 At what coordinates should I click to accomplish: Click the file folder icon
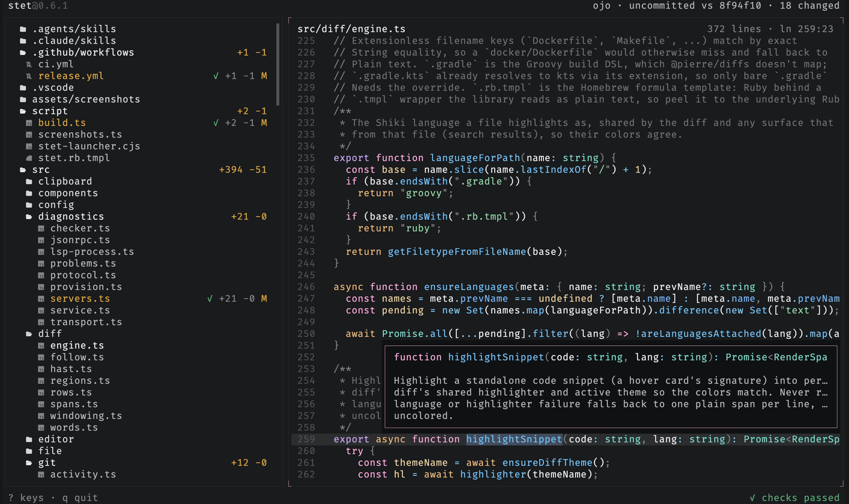(29, 451)
